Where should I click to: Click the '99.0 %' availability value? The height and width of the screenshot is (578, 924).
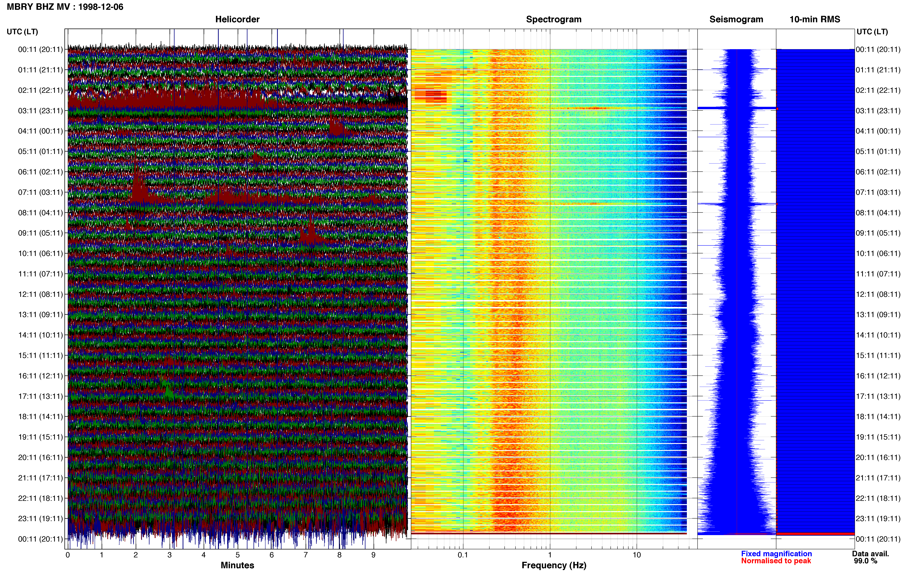click(x=865, y=561)
